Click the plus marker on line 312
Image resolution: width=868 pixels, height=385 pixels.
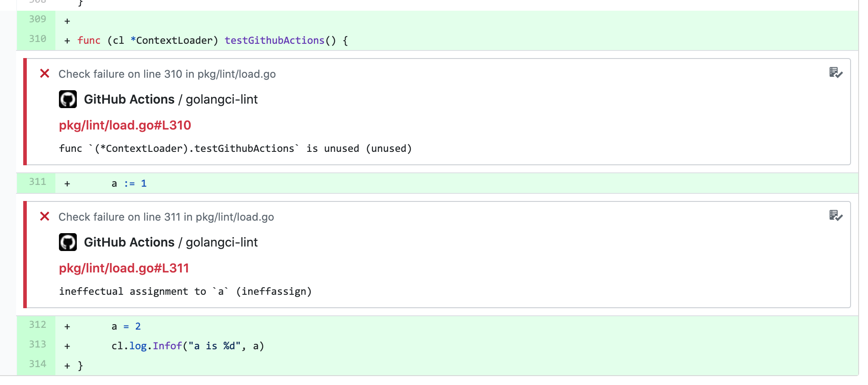click(x=67, y=326)
